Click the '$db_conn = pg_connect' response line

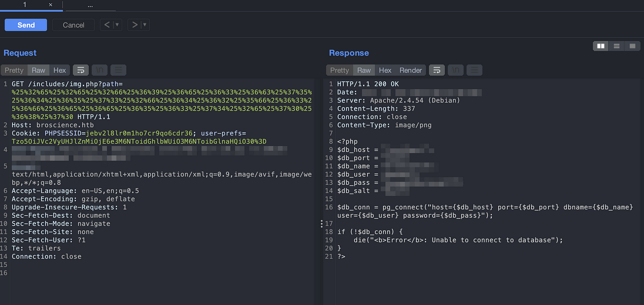tap(485, 211)
